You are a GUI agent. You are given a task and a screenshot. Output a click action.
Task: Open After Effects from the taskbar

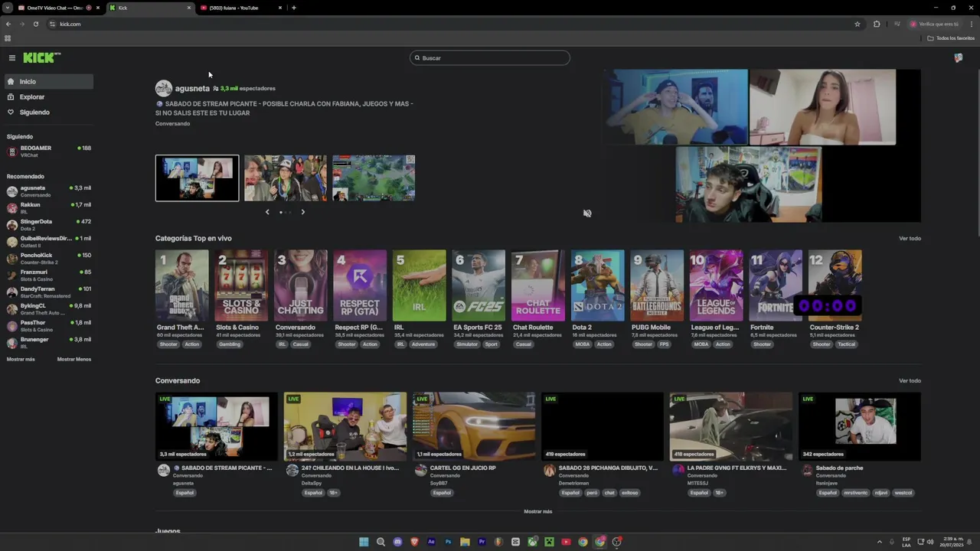click(431, 542)
